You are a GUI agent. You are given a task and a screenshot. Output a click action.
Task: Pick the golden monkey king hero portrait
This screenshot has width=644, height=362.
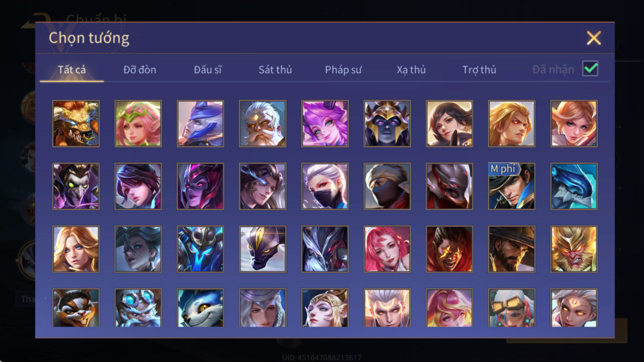[574, 249]
